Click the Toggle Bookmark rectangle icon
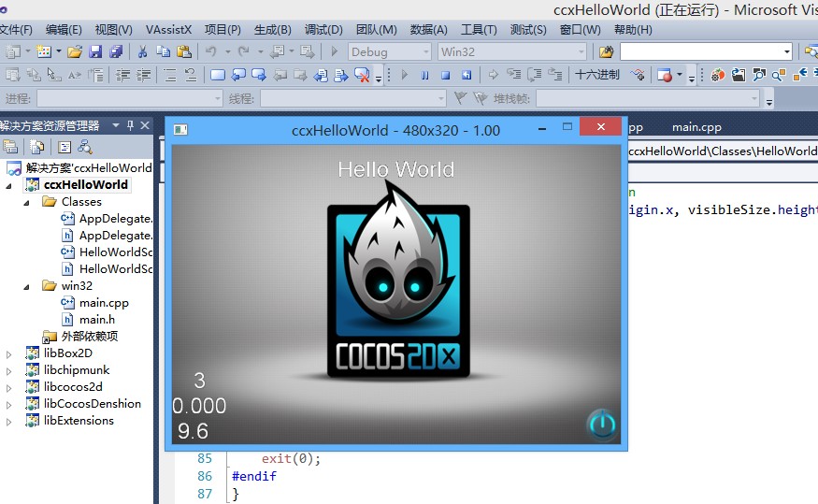 218,75
